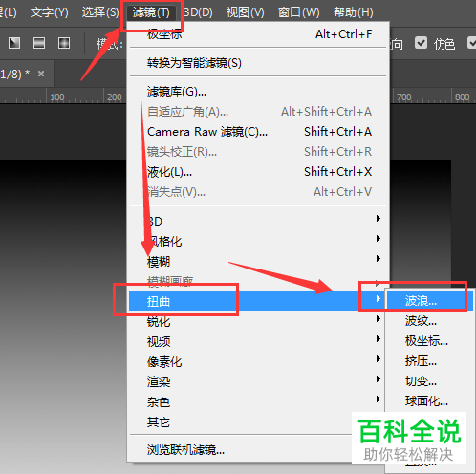Open the 其它 filter group
Image resolution: width=476 pixels, height=474 pixels.
241,421
